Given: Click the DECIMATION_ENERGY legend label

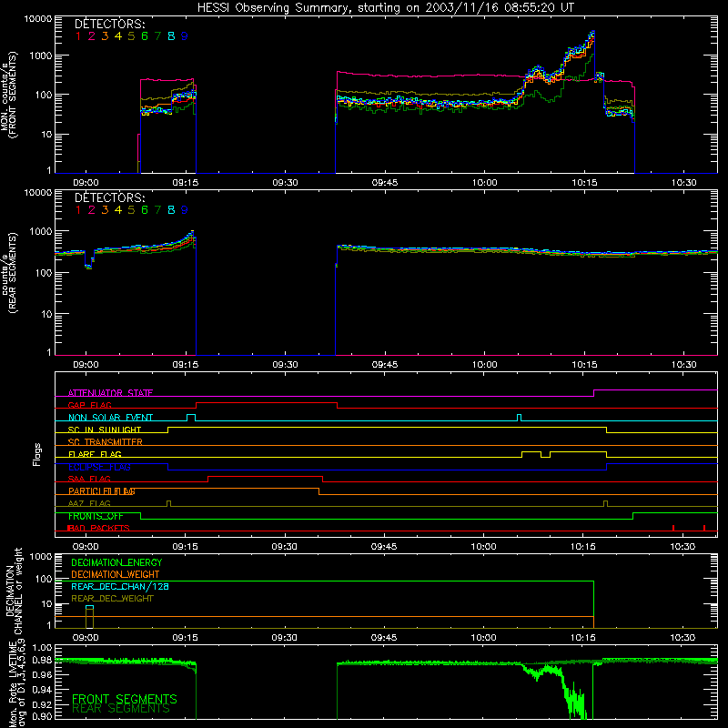Looking at the screenshot, I should pos(116,562).
